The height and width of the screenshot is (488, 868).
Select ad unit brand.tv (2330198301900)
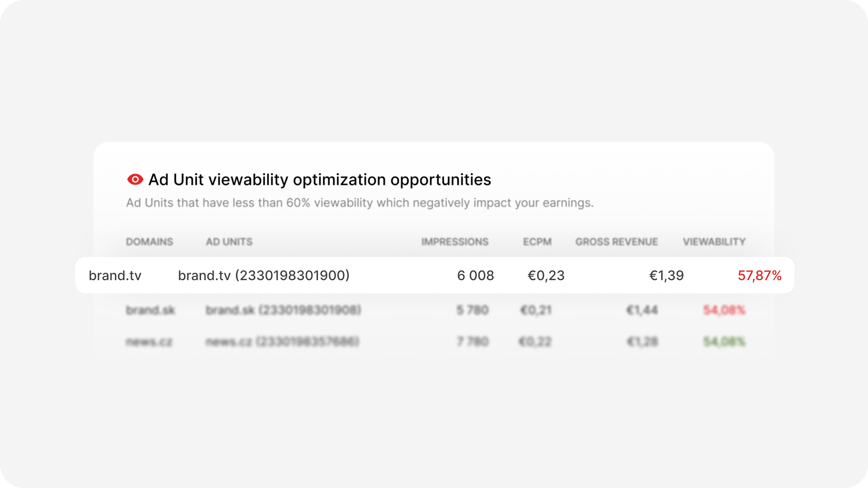264,276
